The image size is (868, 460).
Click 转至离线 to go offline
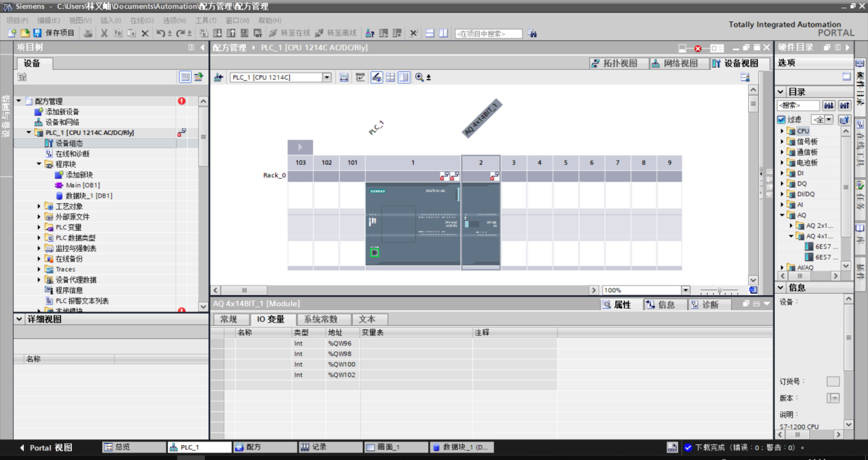pyautogui.click(x=336, y=33)
